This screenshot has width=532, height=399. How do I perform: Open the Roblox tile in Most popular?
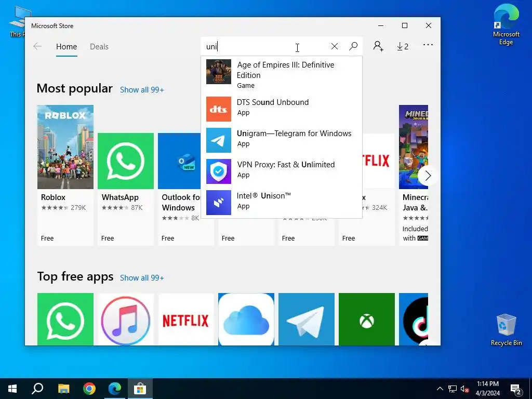[65, 175]
